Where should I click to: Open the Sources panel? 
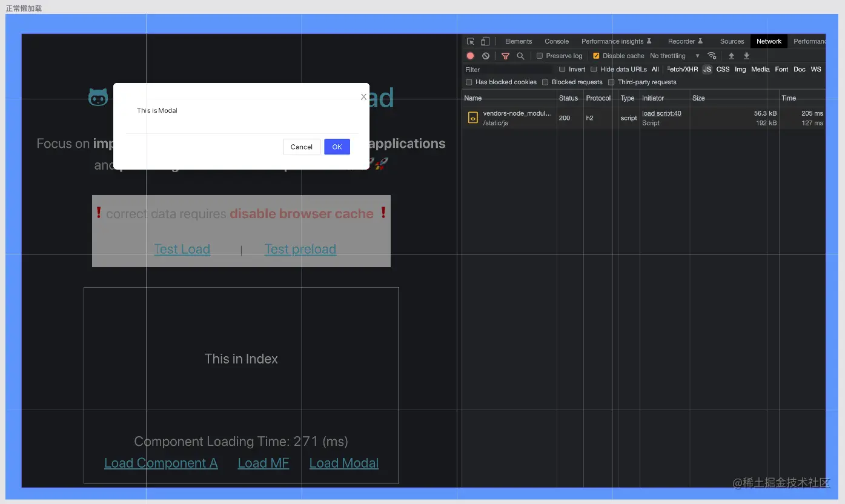731,41
